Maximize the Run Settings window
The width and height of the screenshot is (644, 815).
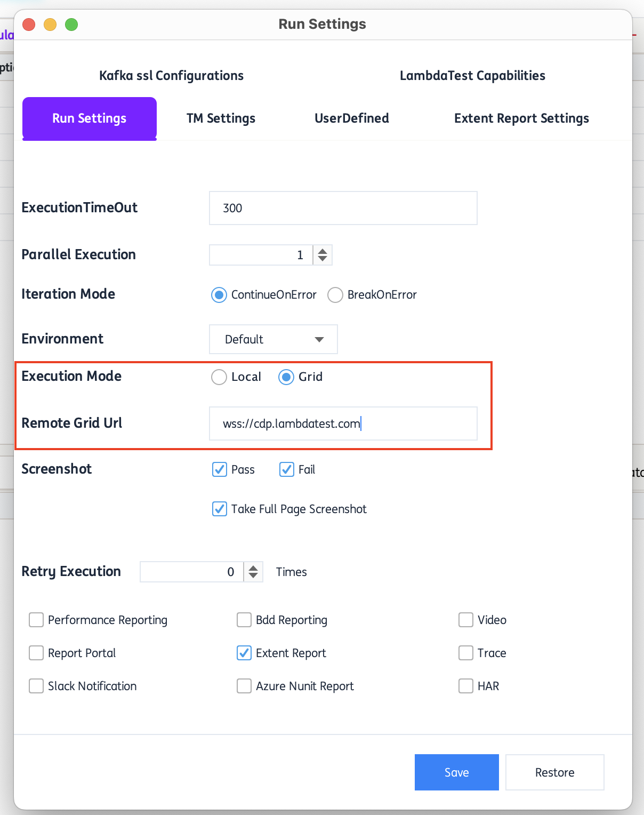[71, 25]
